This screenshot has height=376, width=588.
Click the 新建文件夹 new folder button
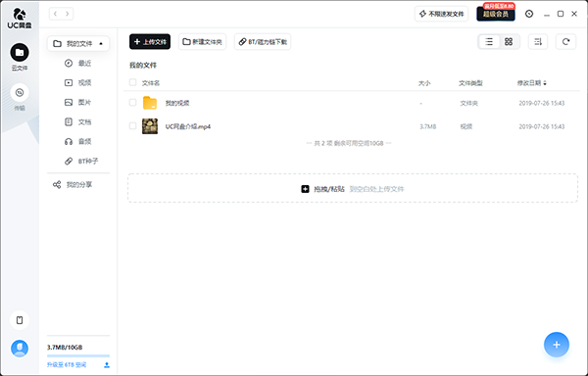(x=202, y=41)
